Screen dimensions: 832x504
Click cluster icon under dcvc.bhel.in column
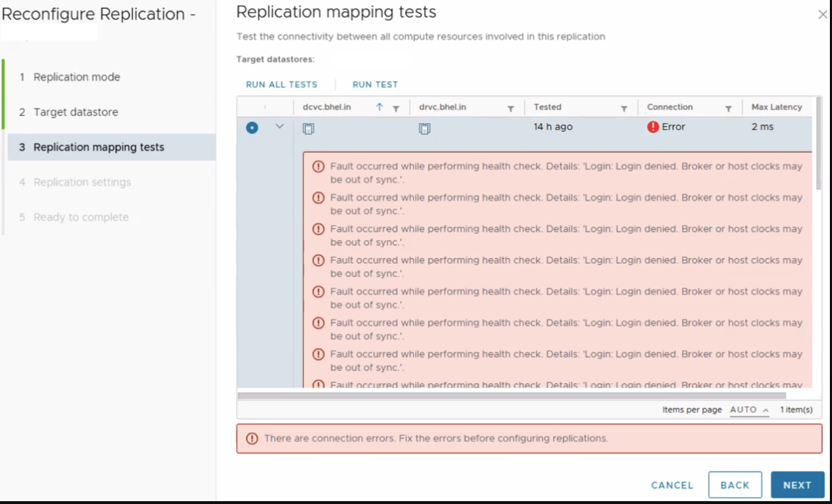point(309,129)
